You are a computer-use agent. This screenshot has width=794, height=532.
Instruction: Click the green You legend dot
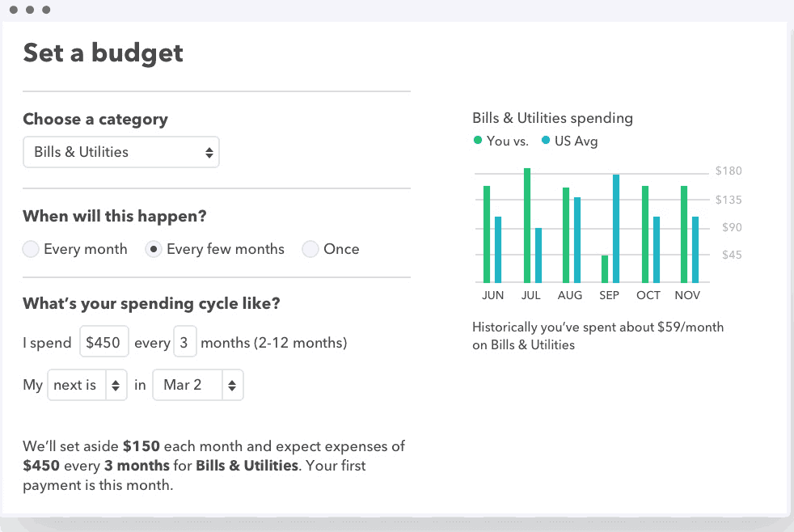coord(477,141)
